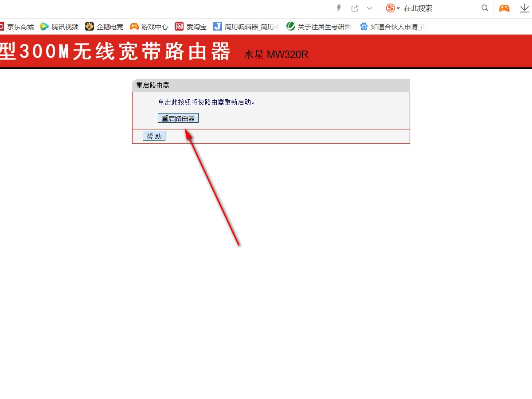
Task: Open the download manager icon
Action: click(525, 8)
